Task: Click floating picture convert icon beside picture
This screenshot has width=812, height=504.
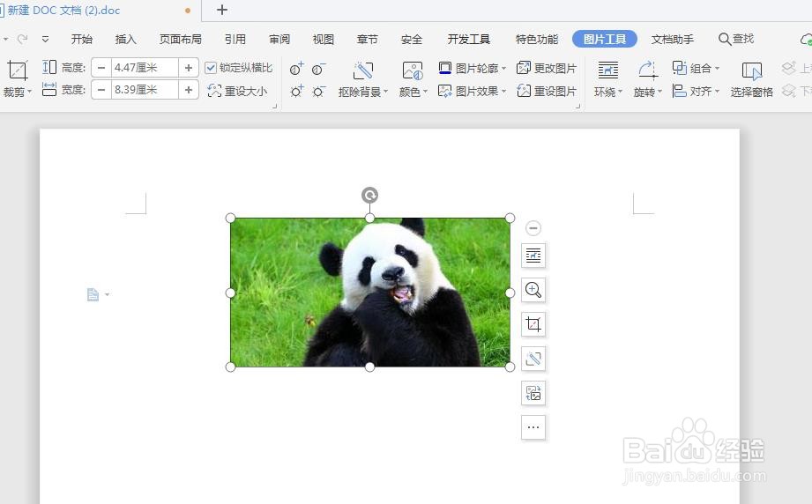Action: click(533, 393)
